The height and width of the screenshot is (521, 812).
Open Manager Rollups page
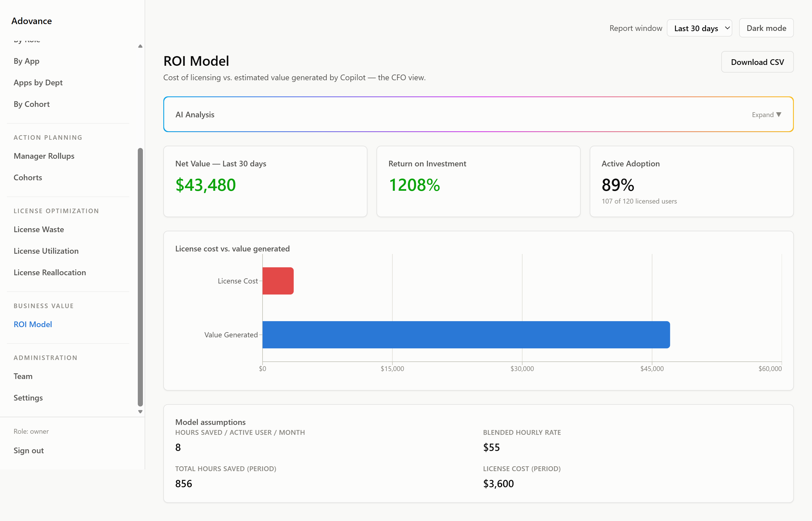tap(44, 156)
